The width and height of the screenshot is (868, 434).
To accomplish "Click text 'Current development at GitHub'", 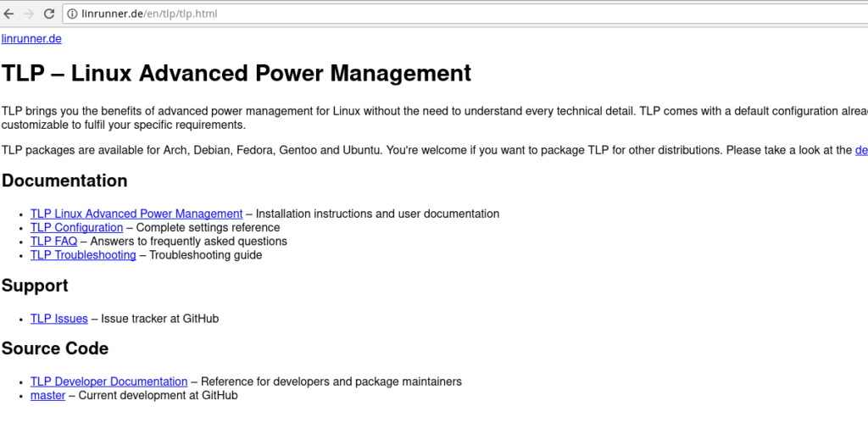I will (x=159, y=396).
